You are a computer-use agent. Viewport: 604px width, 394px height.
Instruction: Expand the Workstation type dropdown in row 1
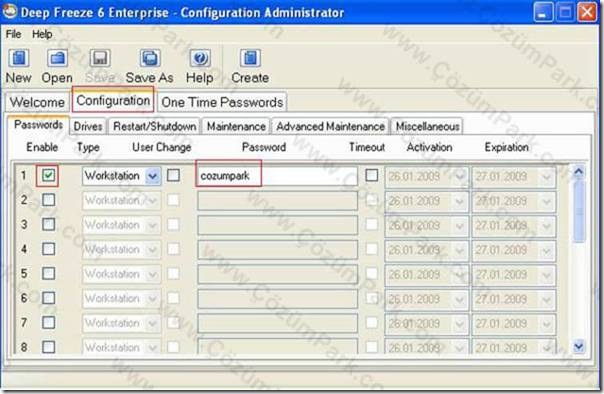tap(153, 176)
